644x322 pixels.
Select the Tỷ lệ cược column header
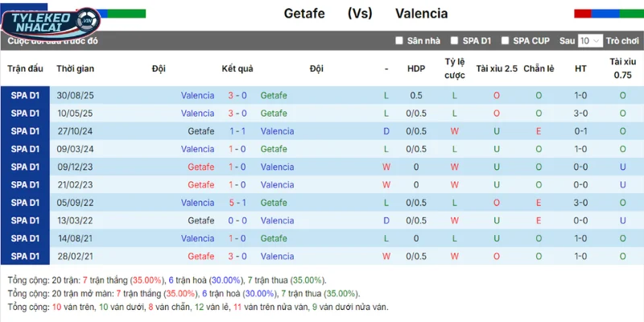[x=455, y=68]
